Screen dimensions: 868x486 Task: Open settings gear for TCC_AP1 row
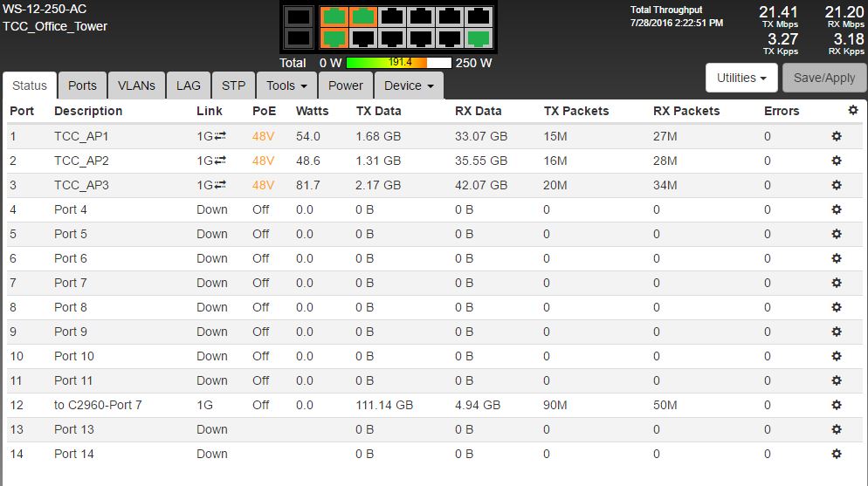point(836,136)
